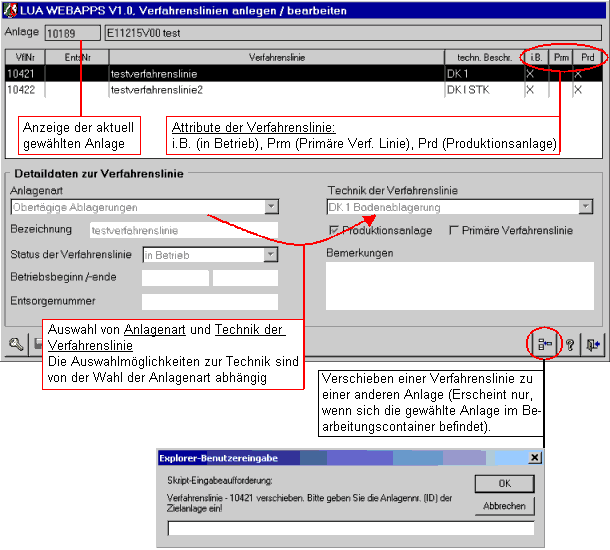The width and height of the screenshot is (610, 550).
Task: Expand the Technik der Verfahrenslinie dropdown
Action: point(585,207)
